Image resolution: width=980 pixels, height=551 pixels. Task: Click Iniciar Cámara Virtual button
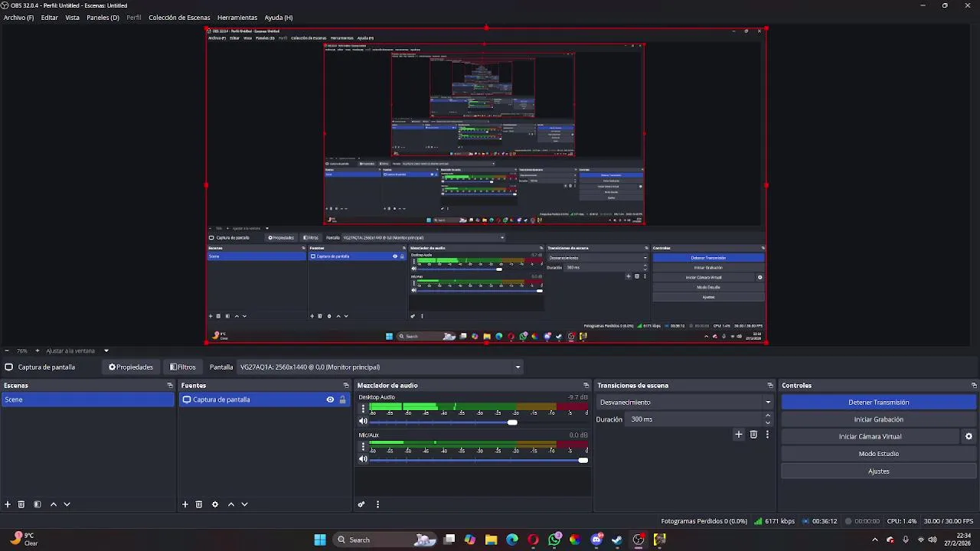pos(870,436)
